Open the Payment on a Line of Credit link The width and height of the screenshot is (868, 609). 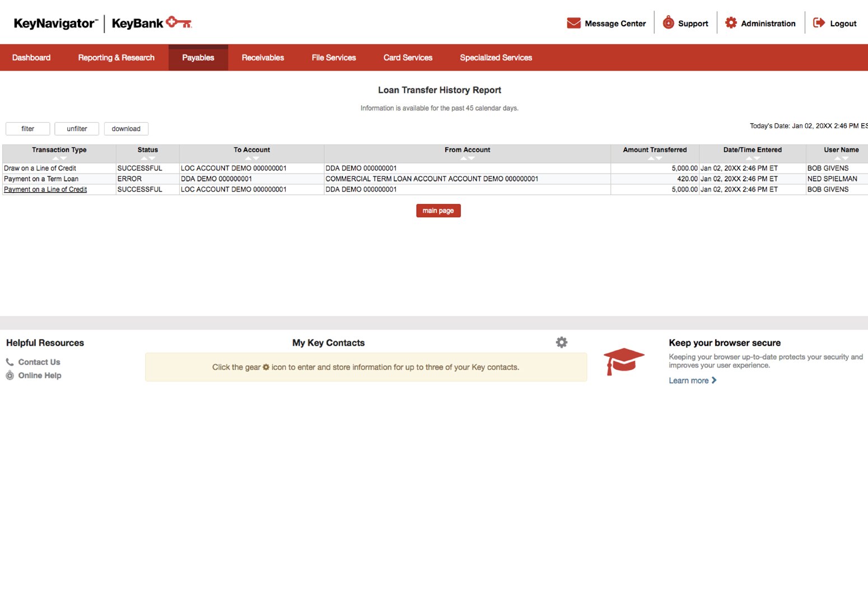pos(45,189)
